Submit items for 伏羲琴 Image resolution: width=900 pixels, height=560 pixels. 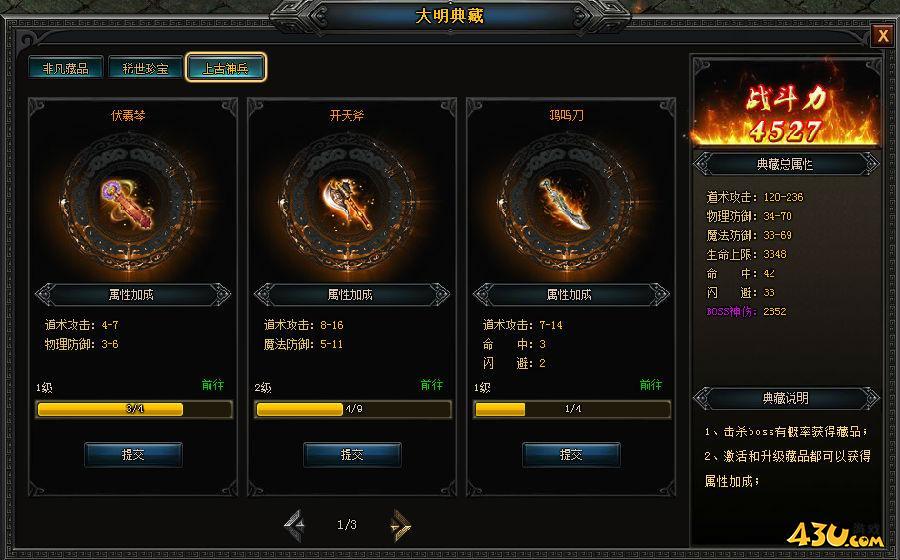coord(133,455)
